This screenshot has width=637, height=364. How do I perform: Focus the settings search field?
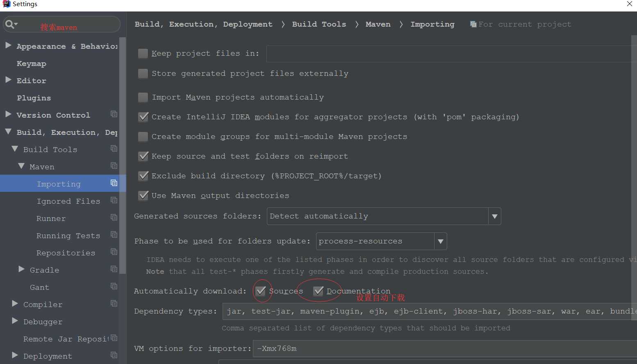point(61,24)
